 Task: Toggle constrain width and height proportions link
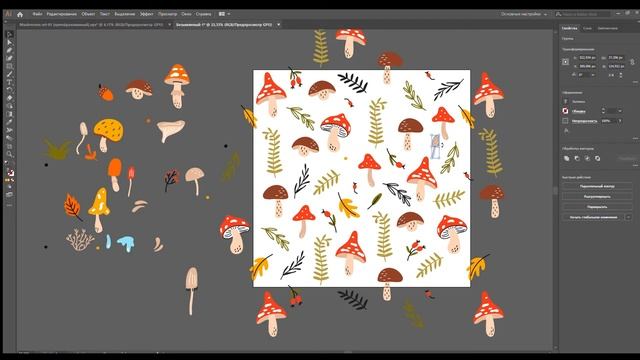(x=632, y=62)
